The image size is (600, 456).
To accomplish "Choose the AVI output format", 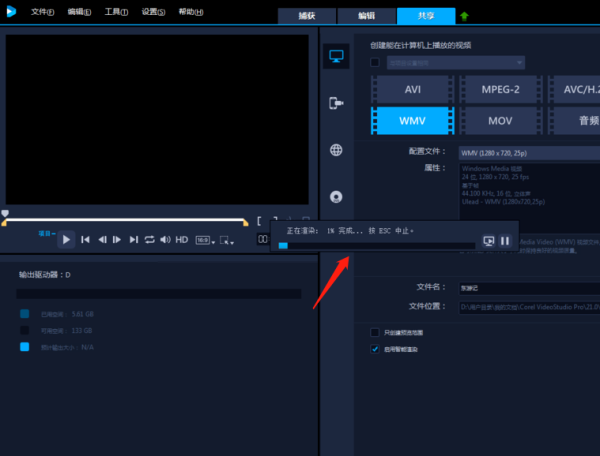I will (x=413, y=89).
